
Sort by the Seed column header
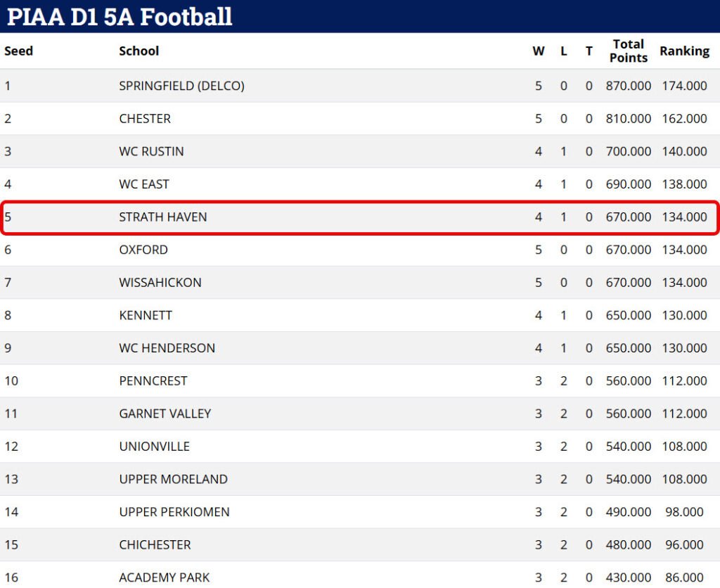18,51
